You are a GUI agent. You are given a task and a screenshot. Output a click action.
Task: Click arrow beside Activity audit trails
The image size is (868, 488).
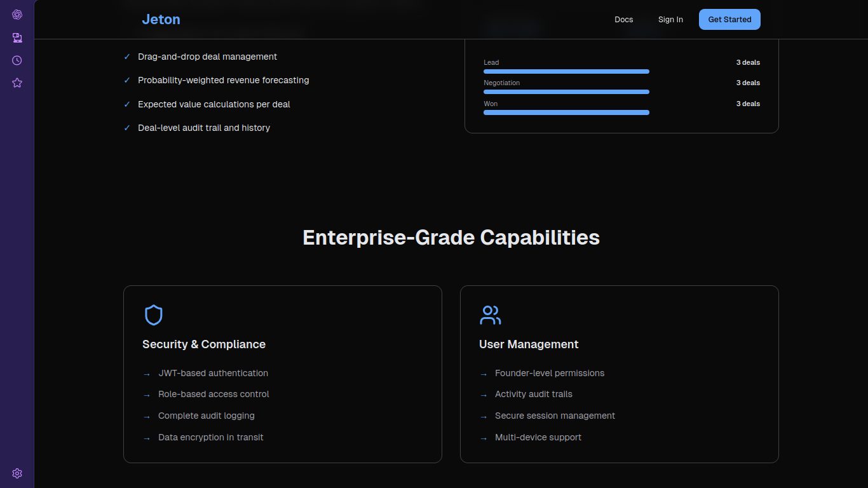coord(484,395)
